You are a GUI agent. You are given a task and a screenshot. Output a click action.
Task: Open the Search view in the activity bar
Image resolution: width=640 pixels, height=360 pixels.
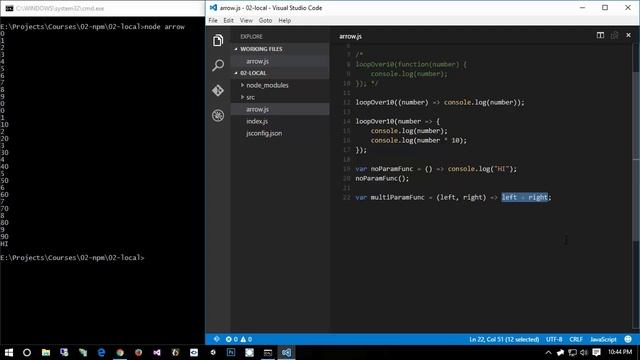pyautogui.click(x=218, y=65)
